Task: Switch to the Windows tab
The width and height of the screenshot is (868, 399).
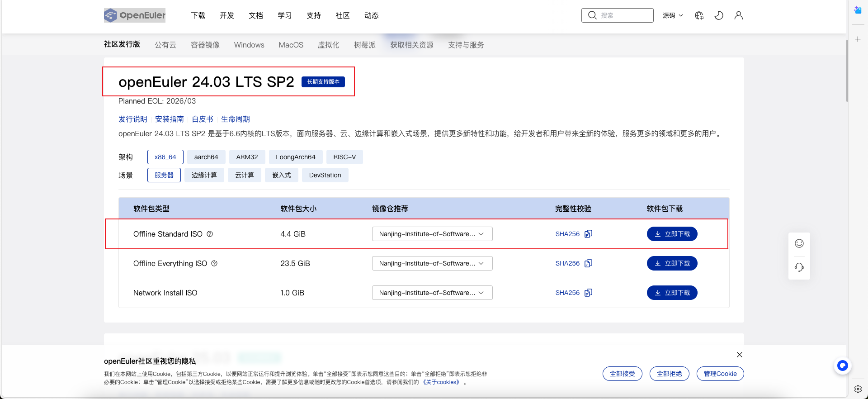Action: (x=249, y=45)
